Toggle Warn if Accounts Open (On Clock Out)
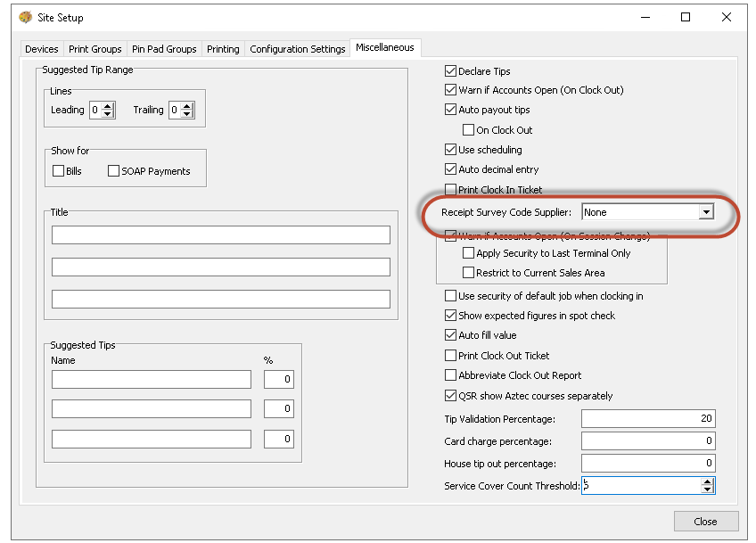This screenshot has height=543, width=756. tap(450, 90)
